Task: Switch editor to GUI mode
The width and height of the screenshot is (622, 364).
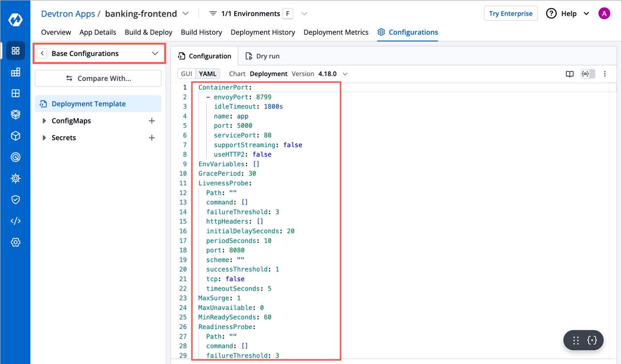Action: (x=186, y=74)
